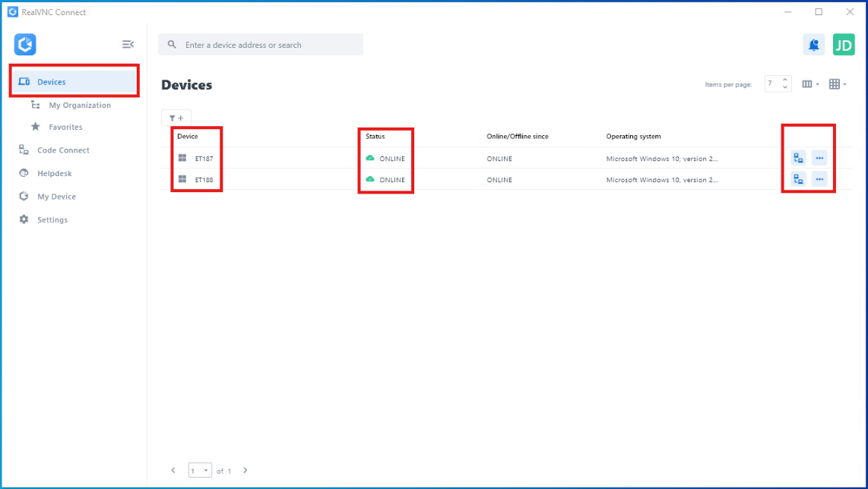
Task: Open the more options menu for ET188
Action: [819, 180]
